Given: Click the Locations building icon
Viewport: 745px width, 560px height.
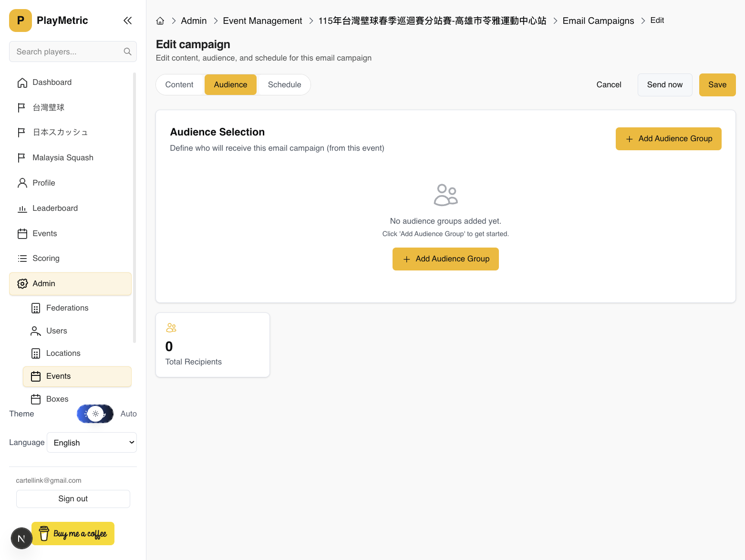Looking at the screenshot, I should point(36,353).
